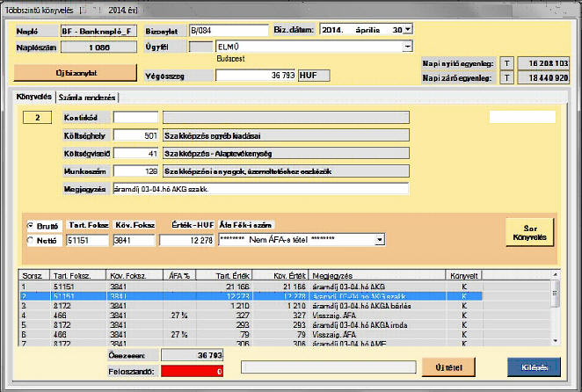Click the Bizonylat field B/084

[229, 31]
